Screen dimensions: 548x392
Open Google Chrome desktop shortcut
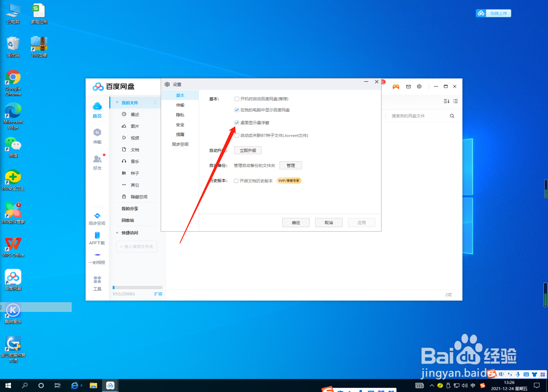(x=13, y=83)
